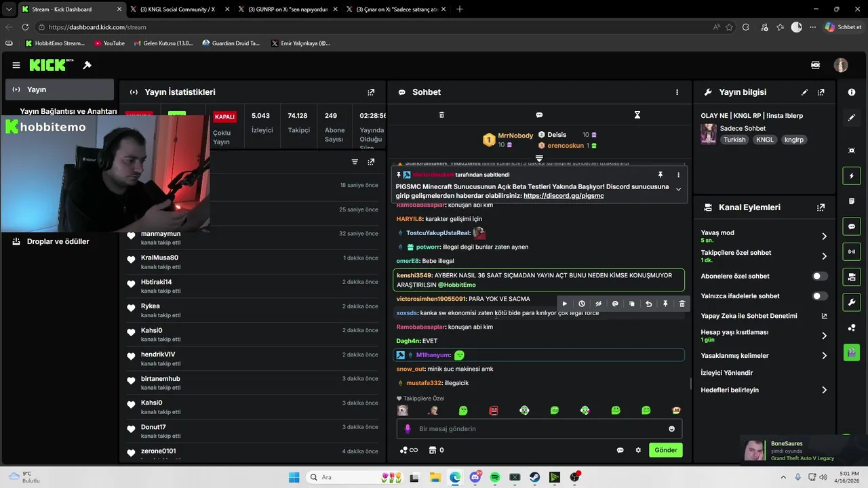Open chat settings gear next to Gönder
Viewport: 868px width, 488px height.
click(638, 450)
